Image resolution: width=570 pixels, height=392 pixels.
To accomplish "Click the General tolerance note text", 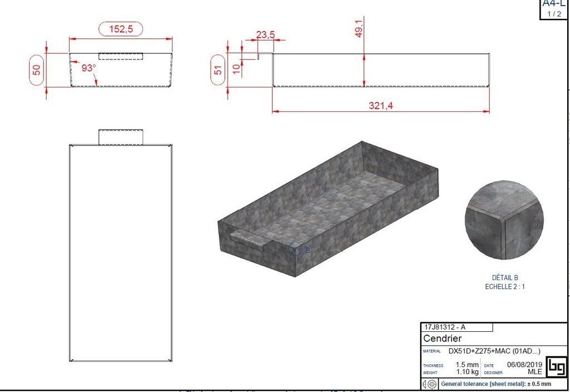I will pyautogui.click(x=495, y=384).
